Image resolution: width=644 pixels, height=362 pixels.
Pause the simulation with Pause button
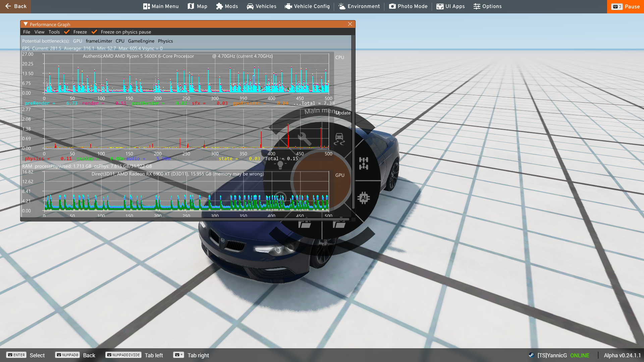pos(626,6)
